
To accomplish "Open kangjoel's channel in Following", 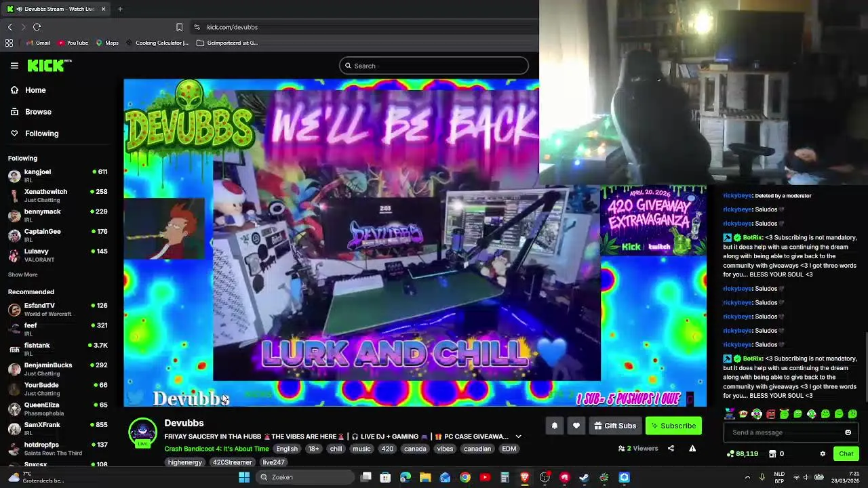I will (x=58, y=176).
